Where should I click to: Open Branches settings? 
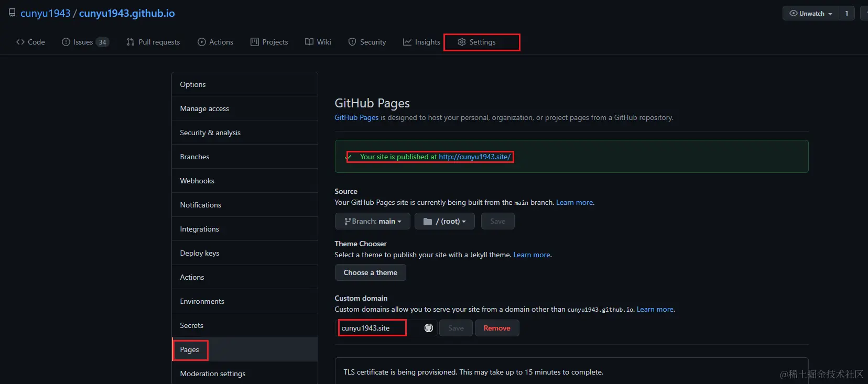coord(245,157)
